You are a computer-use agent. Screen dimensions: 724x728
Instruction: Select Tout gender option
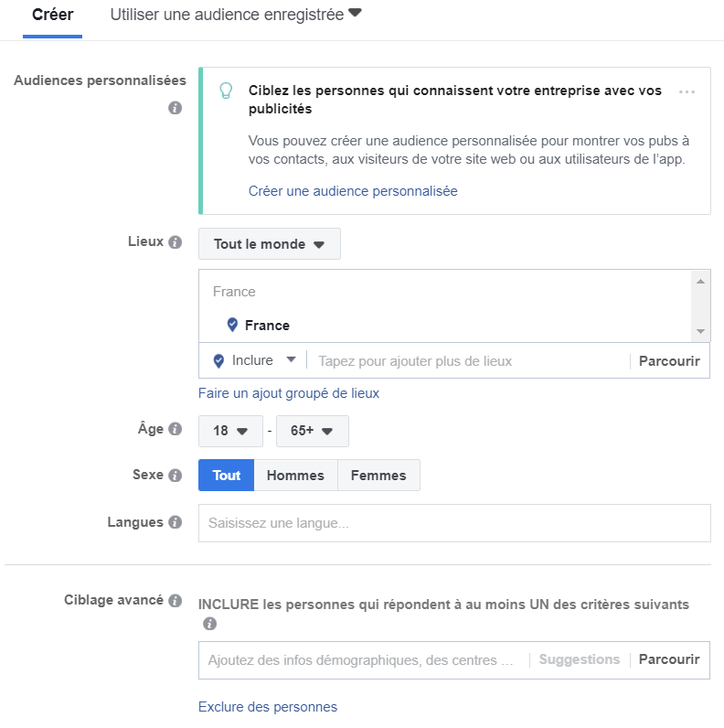(226, 476)
